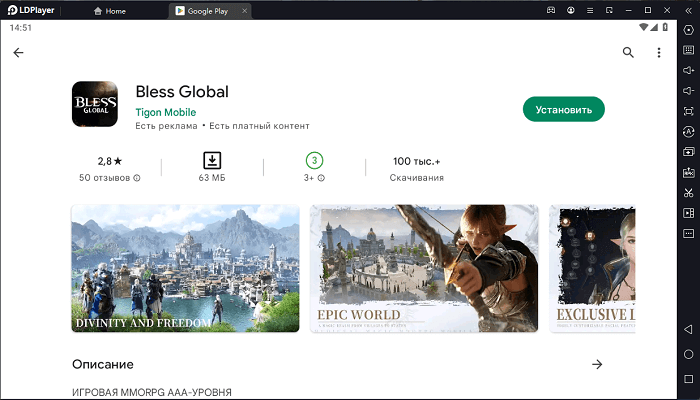Image resolution: width=700 pixels, height=400 pixels.
Task: Take screenshot with scissors icon
Action: 688,193
